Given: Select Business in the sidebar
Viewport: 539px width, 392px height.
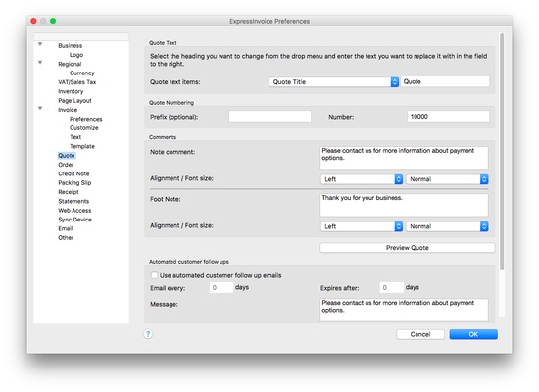Looking at the screenshot, I should point(71,45).
